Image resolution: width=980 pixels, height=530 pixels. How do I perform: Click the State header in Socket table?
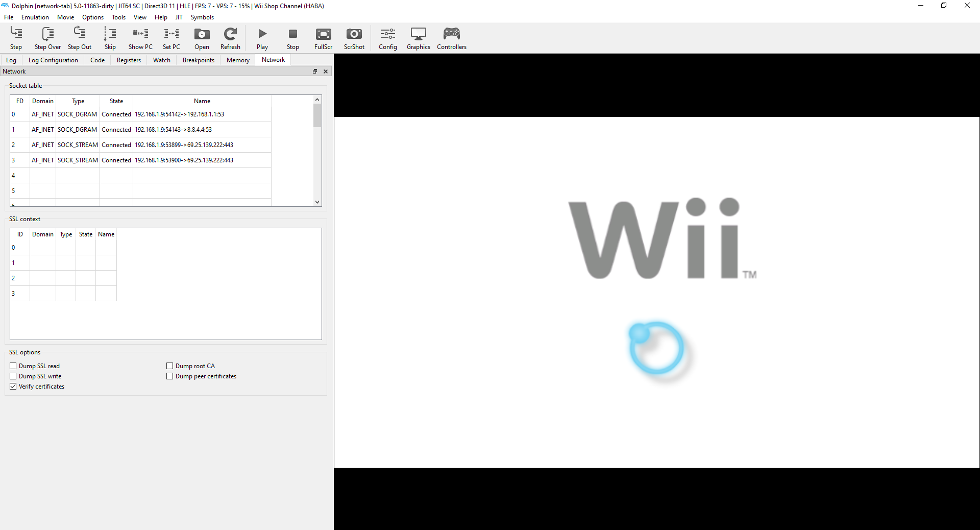(116, 101)
